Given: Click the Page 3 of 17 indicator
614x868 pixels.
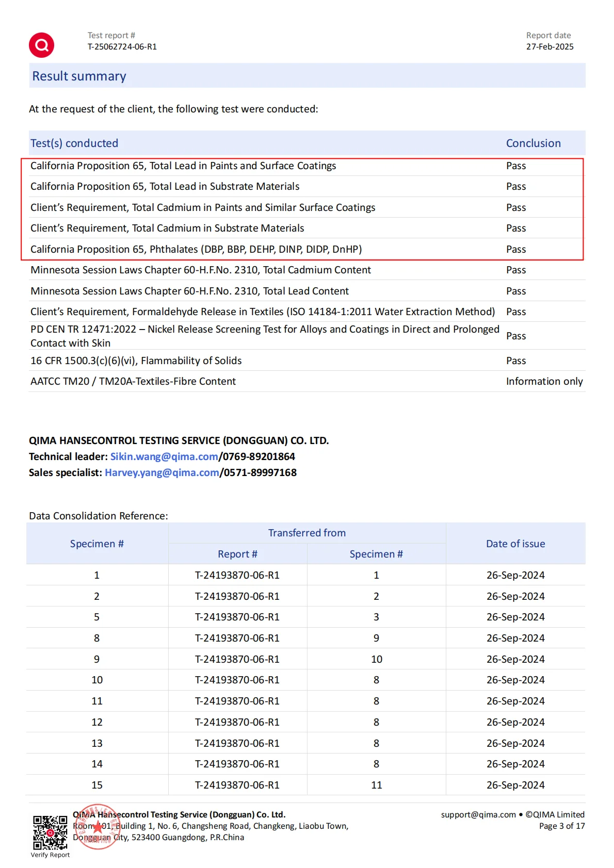Looking at the screenshot, I should (561, 826).
